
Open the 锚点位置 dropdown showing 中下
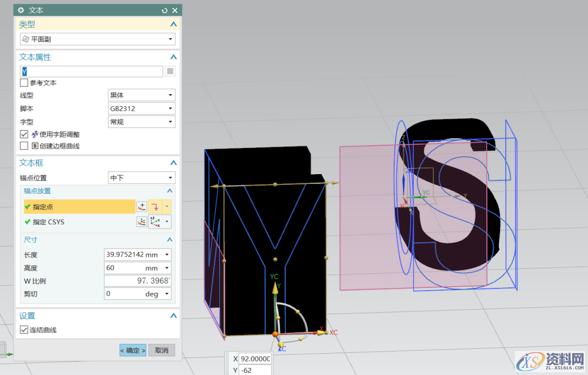142,178
